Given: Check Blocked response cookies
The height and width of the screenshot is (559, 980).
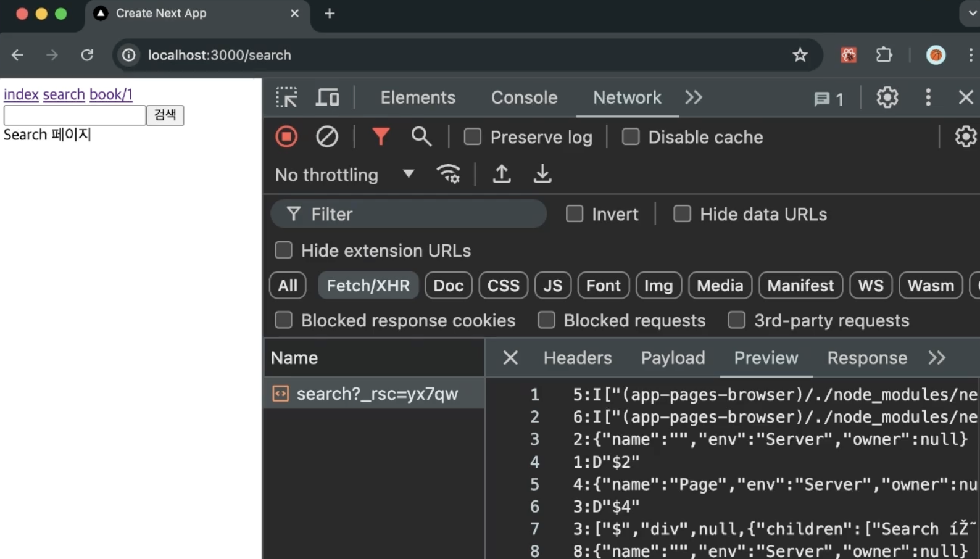Looking at the screenshot, I should click(283, 320).
